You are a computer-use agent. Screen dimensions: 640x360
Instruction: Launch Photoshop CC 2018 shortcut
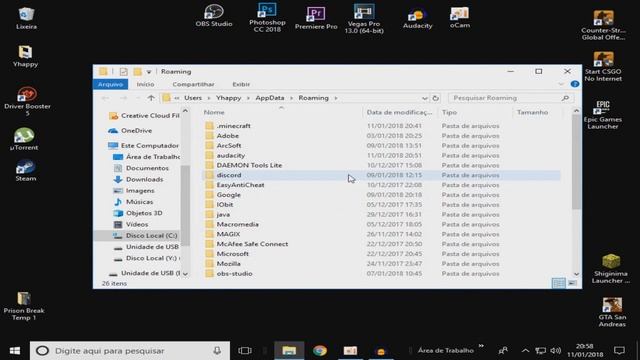point(267,17)
